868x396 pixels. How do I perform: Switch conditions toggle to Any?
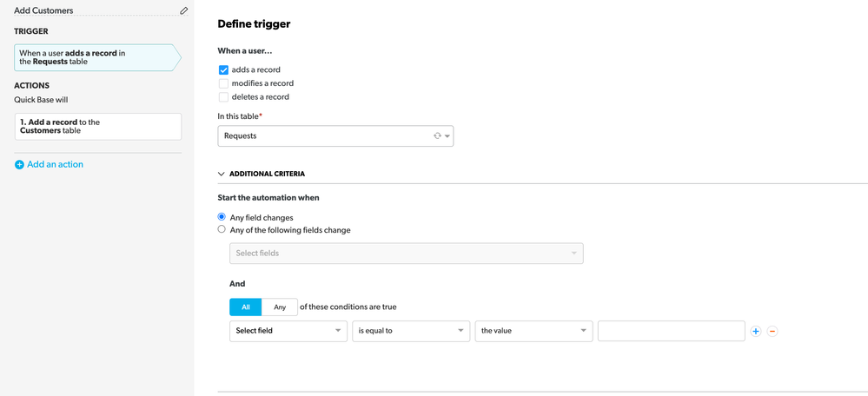click(280, 307)
